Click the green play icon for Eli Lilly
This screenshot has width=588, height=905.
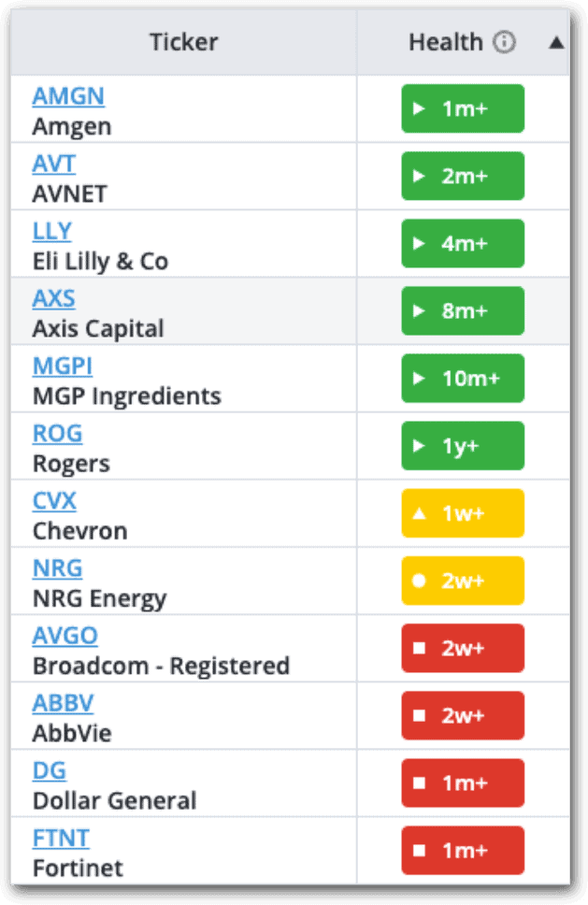420,244
